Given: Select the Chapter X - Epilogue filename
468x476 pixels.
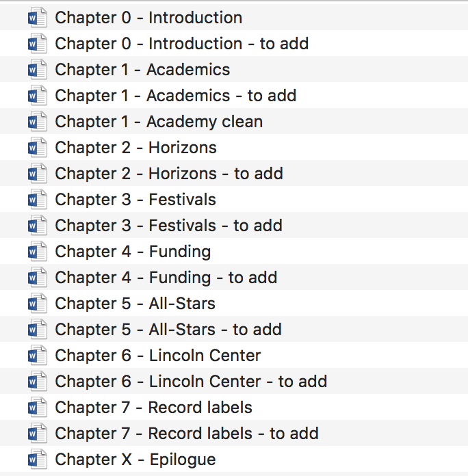Looking at the screenshot, I should point(135,460).
